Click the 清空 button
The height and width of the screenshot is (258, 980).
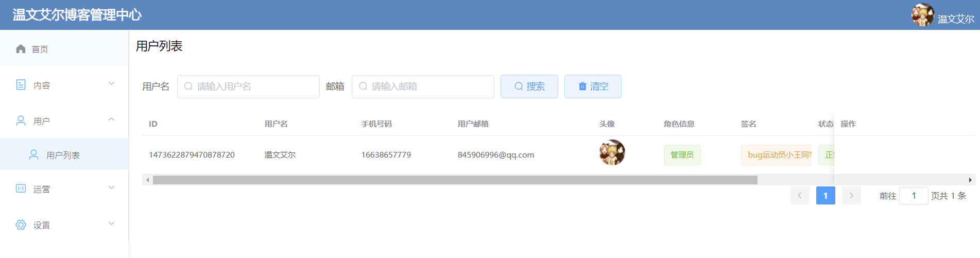pyautogui.click(x=593, y=87)
